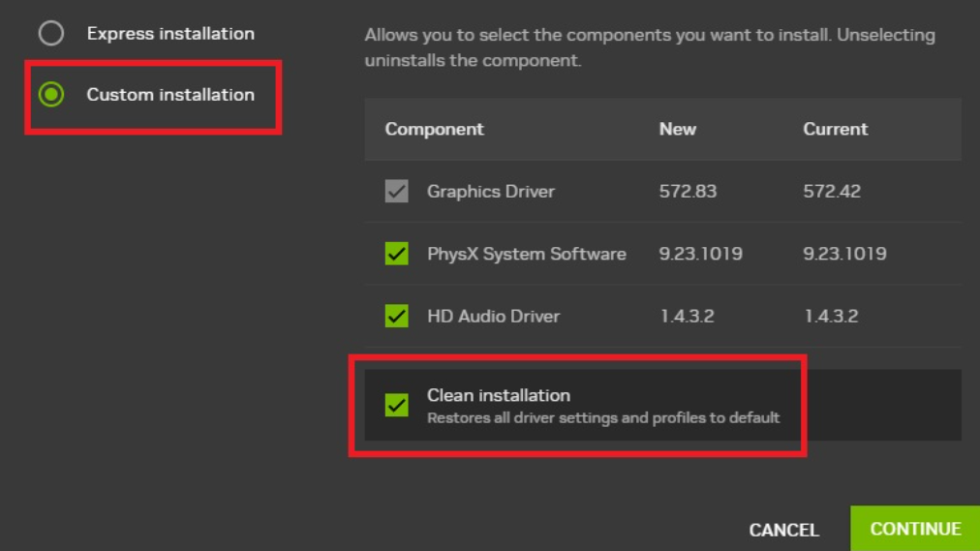Choose the Custom installation radio button
Screen dimensions: 980x551
(x=50, y=95)
